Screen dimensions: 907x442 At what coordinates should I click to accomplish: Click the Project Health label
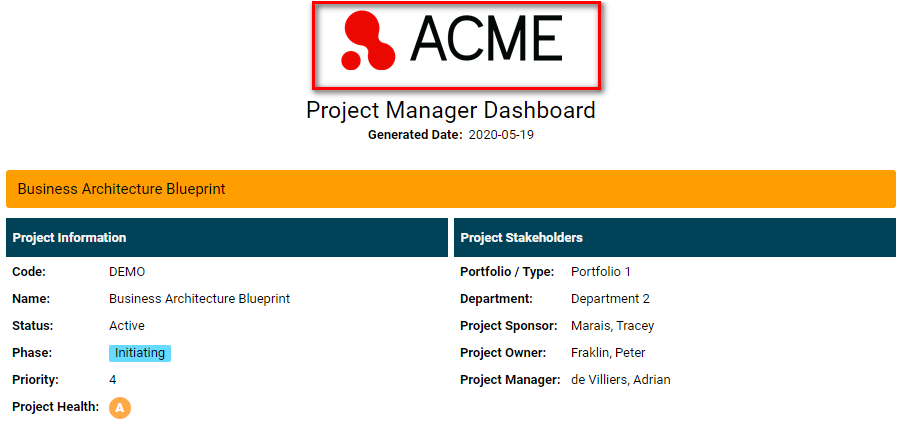(56, 407)
